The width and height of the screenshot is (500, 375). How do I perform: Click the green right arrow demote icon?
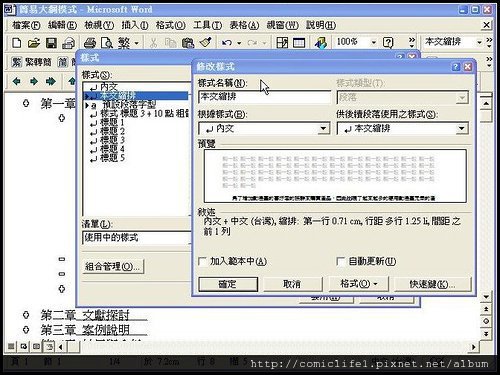pos(34,81)
